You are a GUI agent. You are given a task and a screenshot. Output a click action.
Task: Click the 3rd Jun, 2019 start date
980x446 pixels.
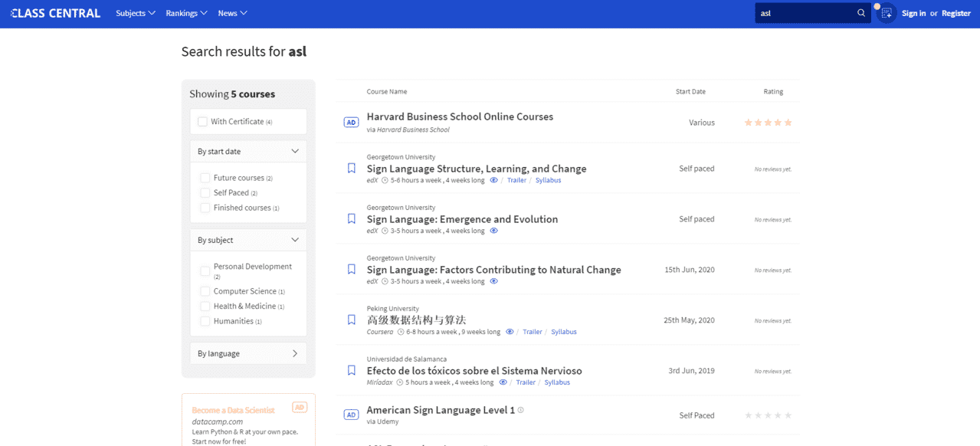point(691,371)
